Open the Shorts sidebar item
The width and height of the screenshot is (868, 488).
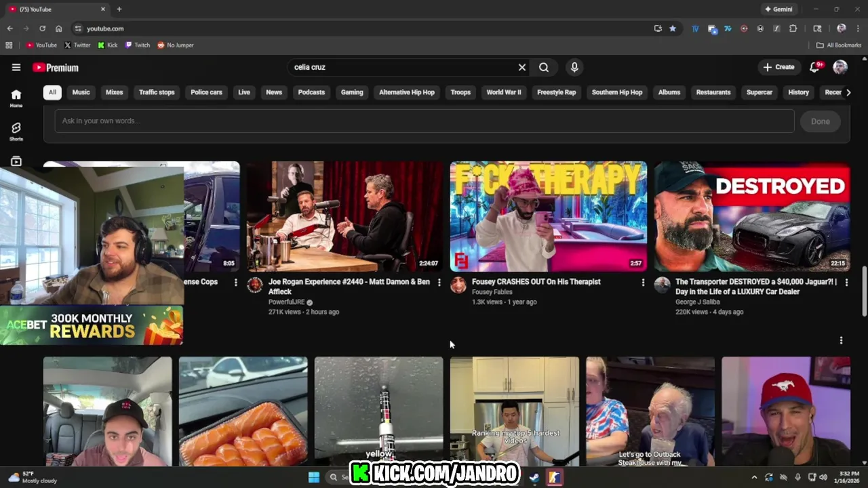click(x=16, y=131)
